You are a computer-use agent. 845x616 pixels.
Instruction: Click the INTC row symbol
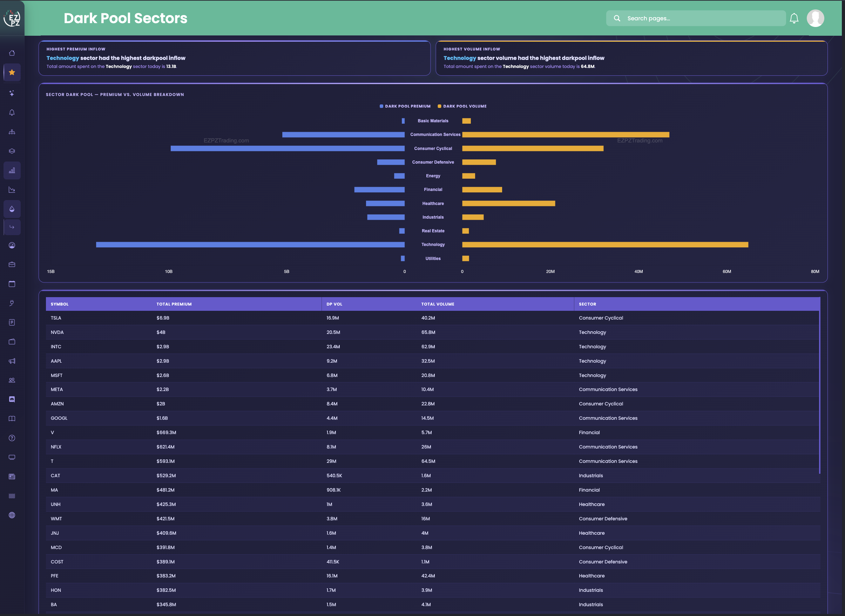[x=56, y=347]
